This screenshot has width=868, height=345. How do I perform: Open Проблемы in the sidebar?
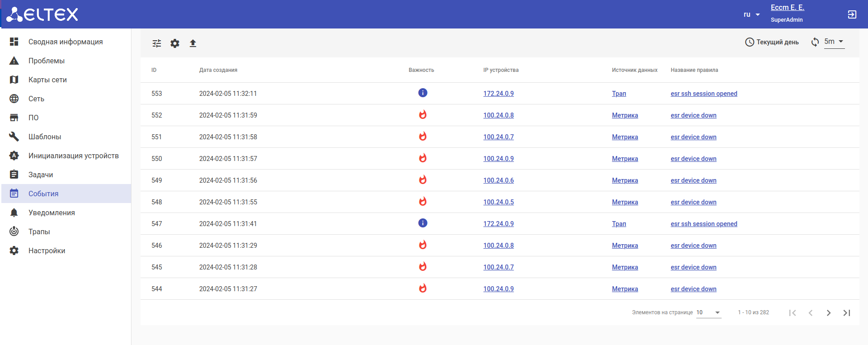46,61
